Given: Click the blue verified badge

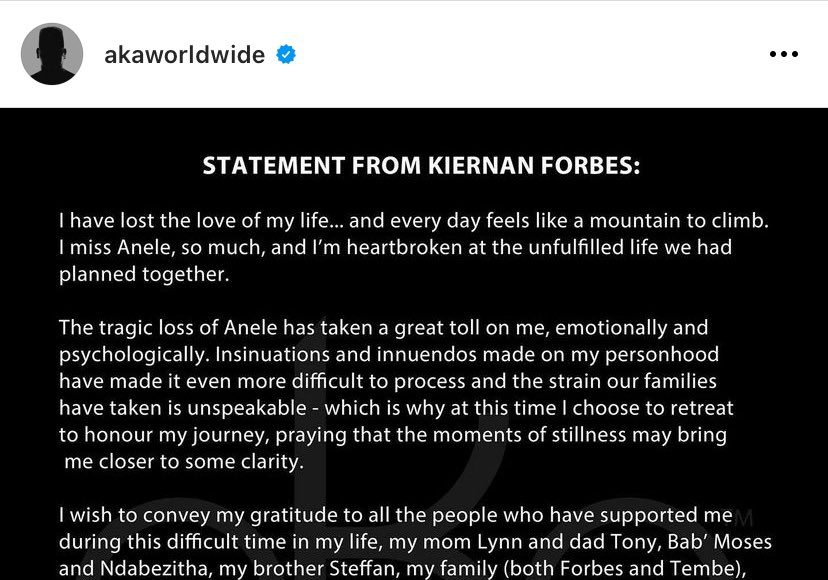Looking at the screenshot, I should [287, 54].
